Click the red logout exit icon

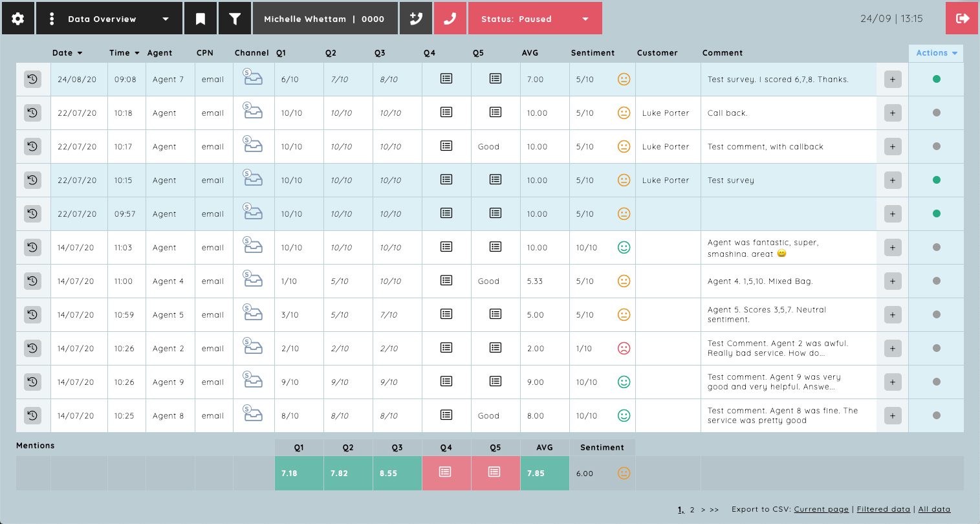[963, 19]
